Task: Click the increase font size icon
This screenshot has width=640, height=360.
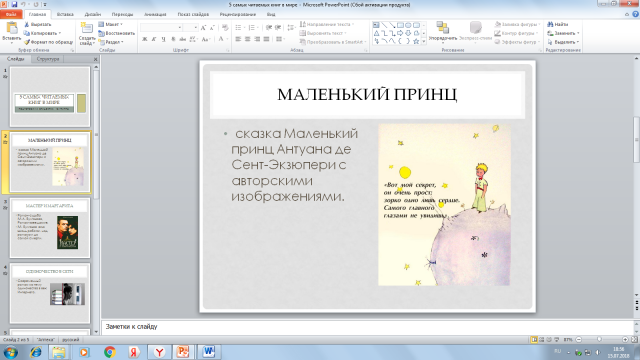Action: [203, 28]
